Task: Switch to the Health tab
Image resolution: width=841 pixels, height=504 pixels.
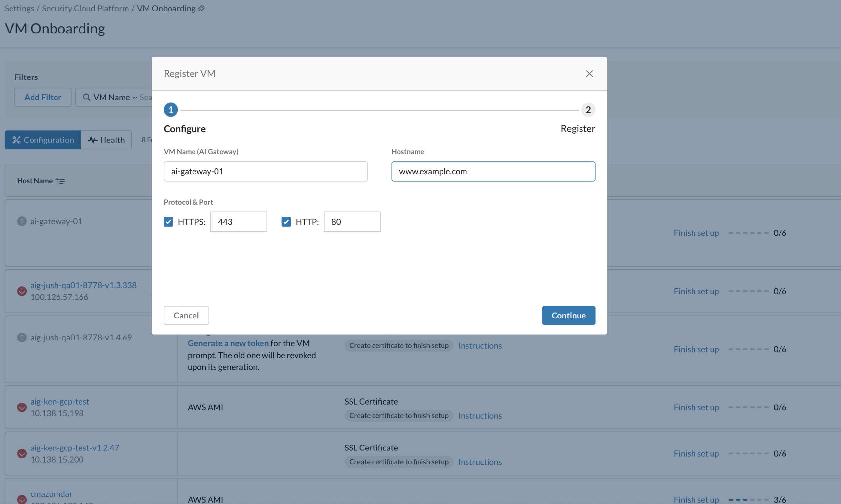Action: pyautogui.click(x=106, y=140)
